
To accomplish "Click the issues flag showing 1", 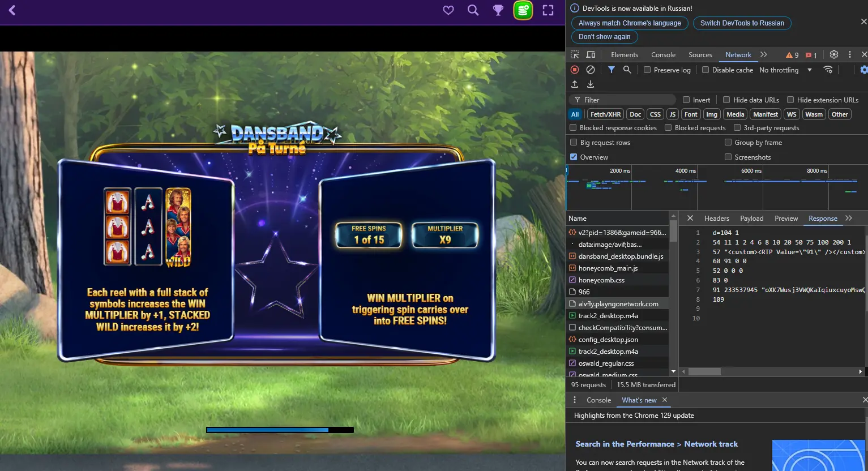I will click(x=811, y=55).
